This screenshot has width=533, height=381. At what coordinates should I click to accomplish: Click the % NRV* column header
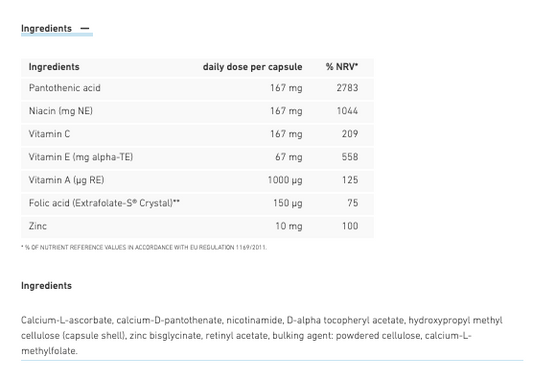click(x=342, y=67)
